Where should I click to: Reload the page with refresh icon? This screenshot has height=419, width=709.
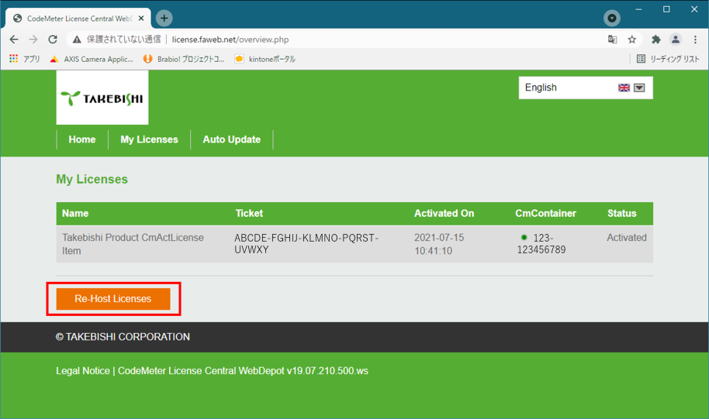[x=53, y=40]
